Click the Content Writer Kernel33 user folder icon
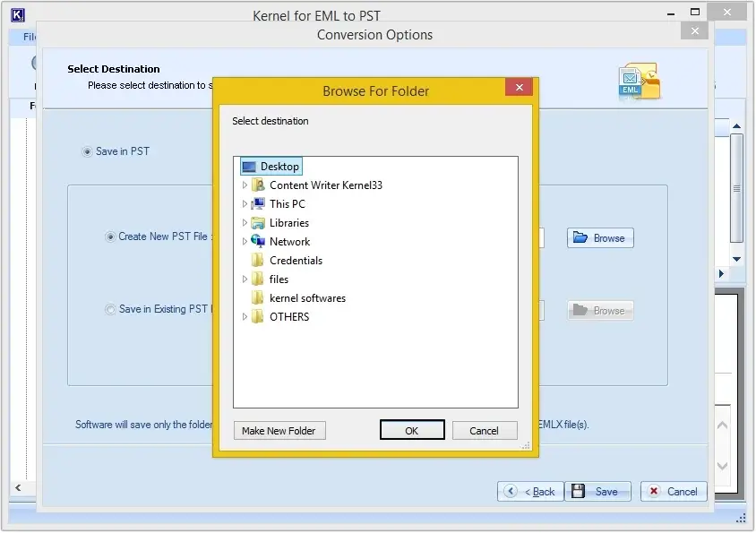The height and width of the screenshot is (533, 756). pos(258,185)
